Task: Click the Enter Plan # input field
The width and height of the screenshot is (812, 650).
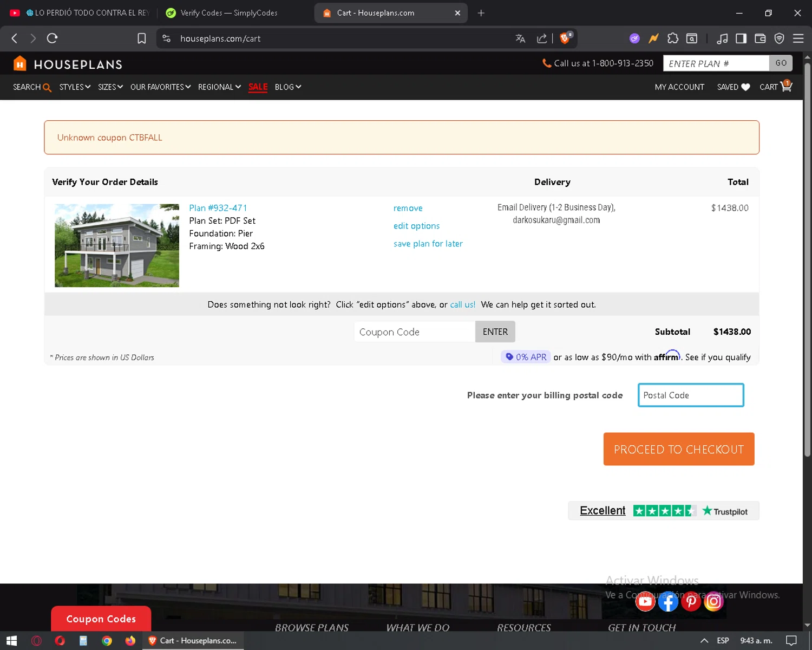Action: click(716, 63)
